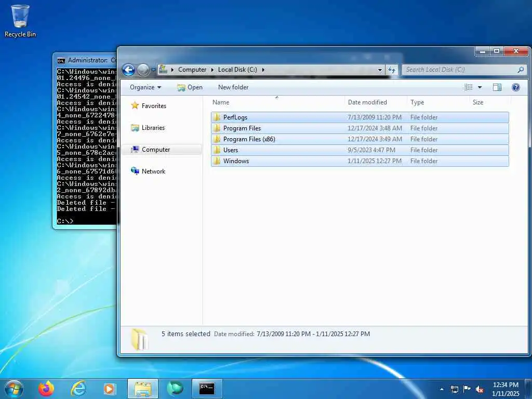This screenshot has width=532, height=399.
Task: Select the Windows folder
Action: coord(360,161)
